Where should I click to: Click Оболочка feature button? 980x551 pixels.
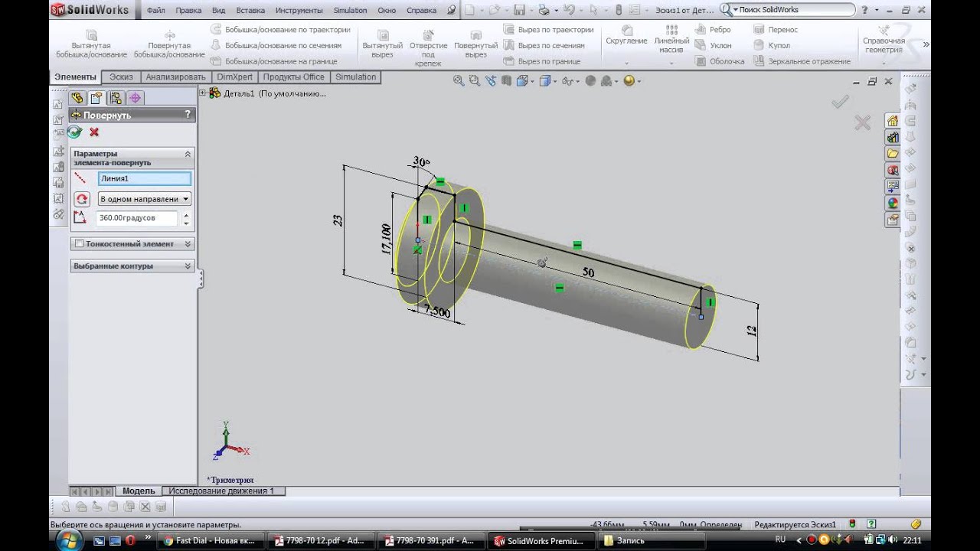click(x=719, y=61)
